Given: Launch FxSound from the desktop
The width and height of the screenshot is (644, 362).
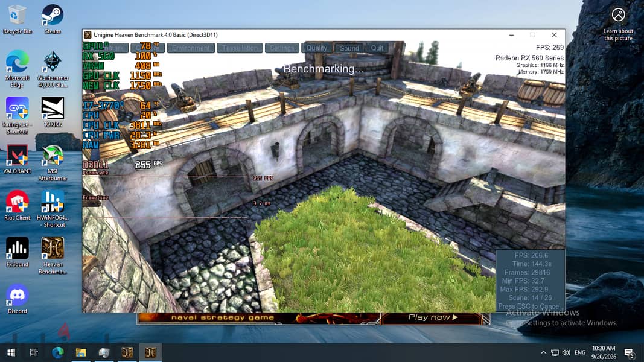Looking at the screenshot, I should tap(17, 252).
